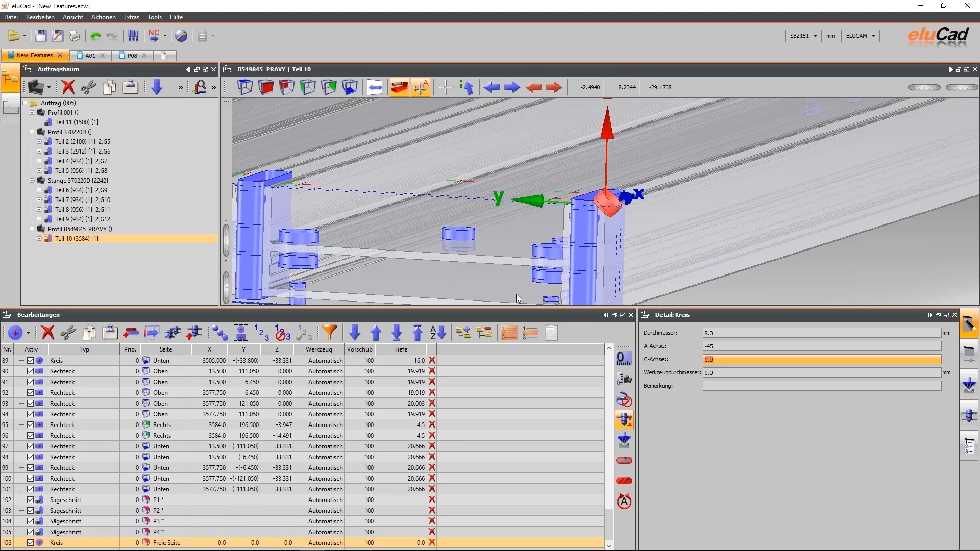Image resolution: width=980 pixels, height=551 pixels.
Task: Select the scissors cut tool in the Auftragsbaum toolbar
Action: [88, 87]
